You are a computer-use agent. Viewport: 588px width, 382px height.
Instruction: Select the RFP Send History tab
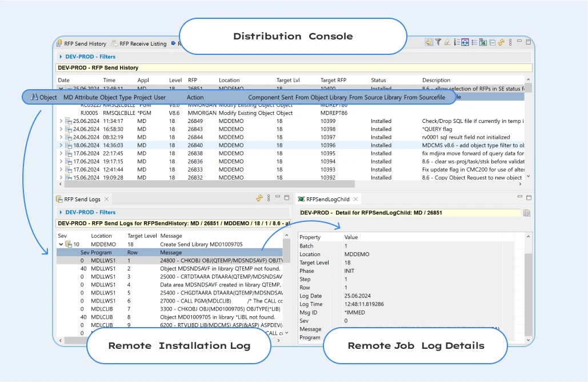(x=85, y=43)
